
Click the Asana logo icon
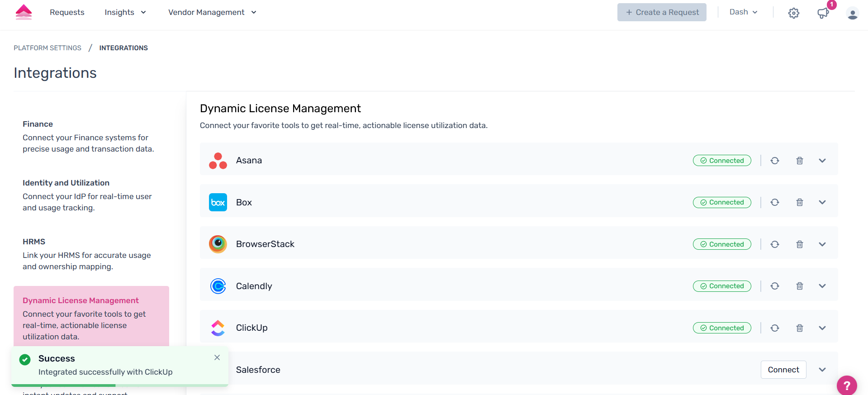click(218, 161)
